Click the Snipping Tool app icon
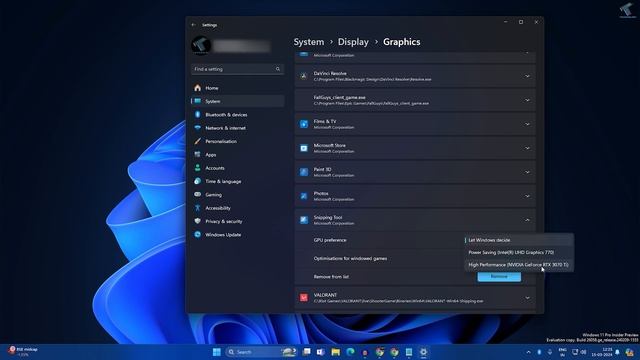The image size is (640, 360). (304, 220)
